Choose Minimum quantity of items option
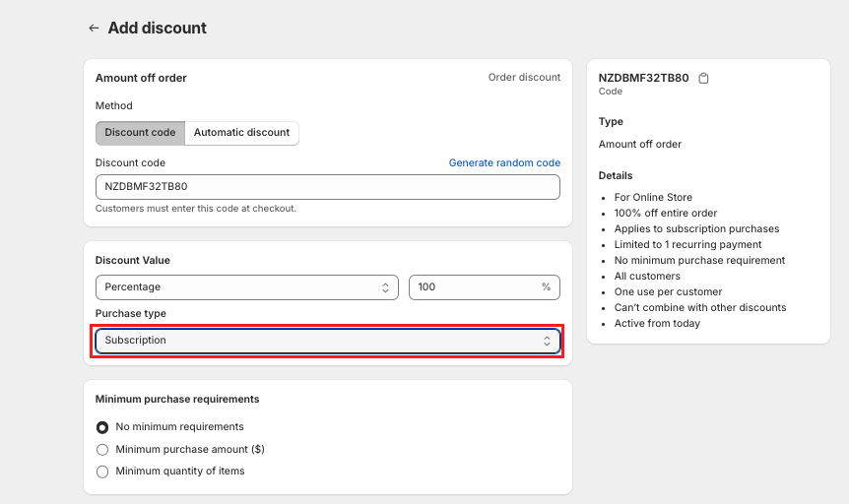Viewport: 849px width, 504px height. [x=102, y=472]
